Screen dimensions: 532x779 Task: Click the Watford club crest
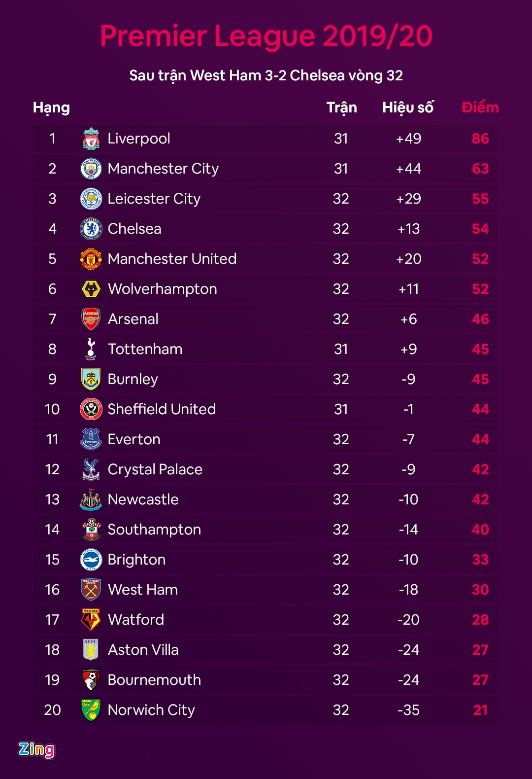coord(91,620)
